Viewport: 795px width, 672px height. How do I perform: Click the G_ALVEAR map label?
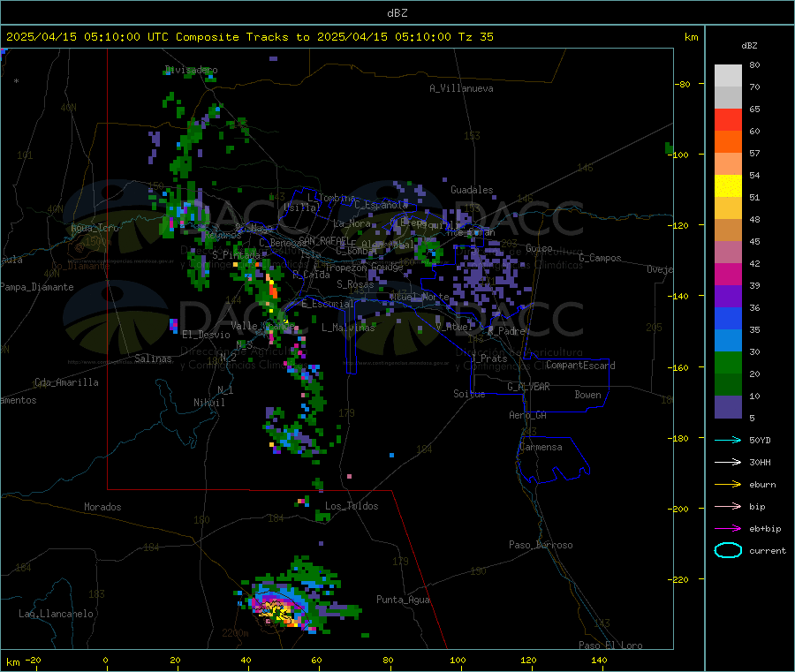click(528, 386)
